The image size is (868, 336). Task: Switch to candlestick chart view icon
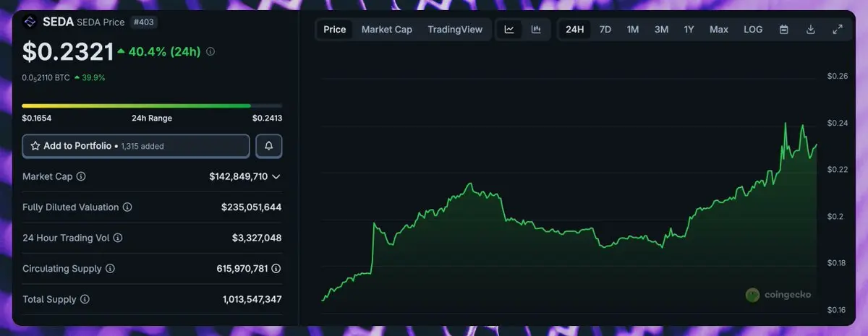pyautogui.click(x=536, y=30)
